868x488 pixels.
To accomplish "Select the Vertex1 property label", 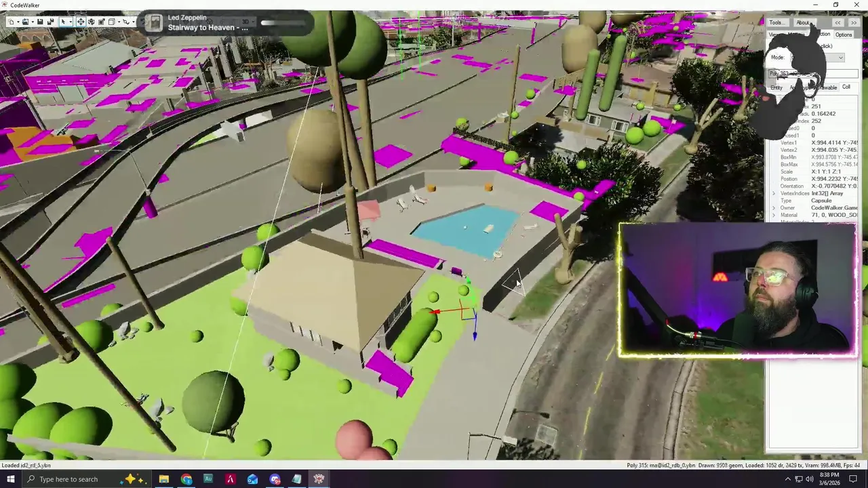I will point(789,143).
